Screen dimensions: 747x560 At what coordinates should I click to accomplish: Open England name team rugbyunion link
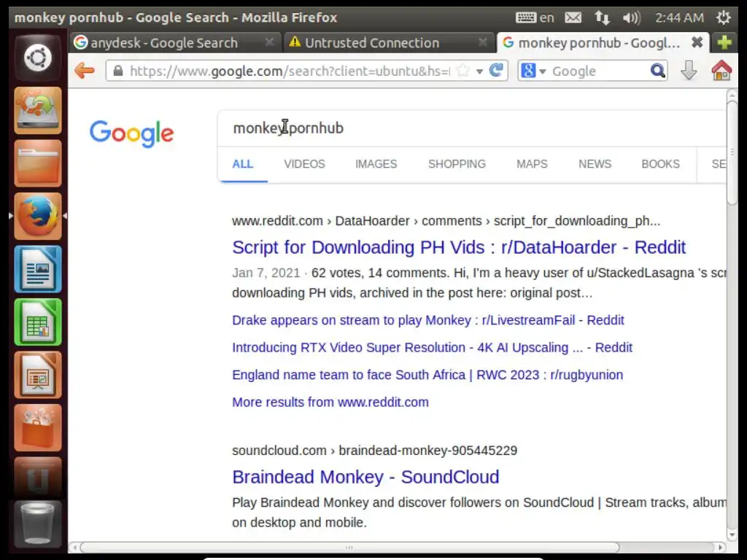[x=427, y=375]
